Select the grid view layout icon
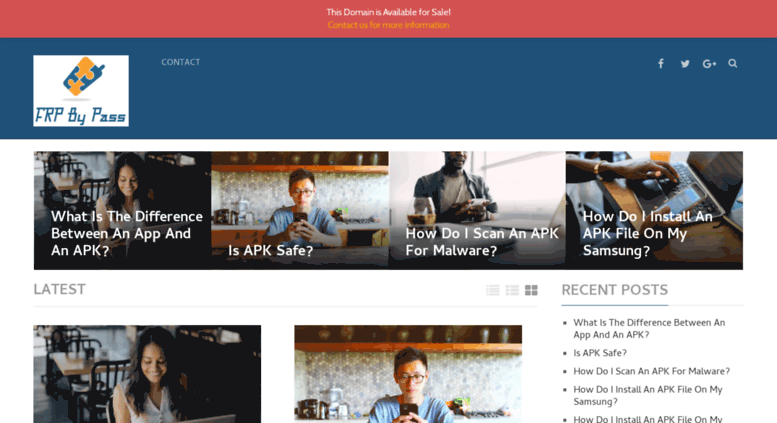Viewport: 777px width, 423px height. coord(531,290)
